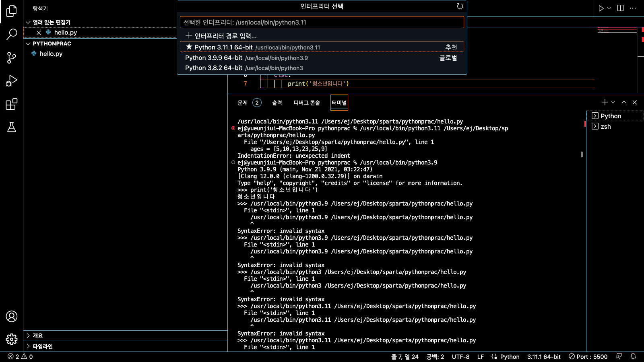Image resolution: width=644 pixels, height=362 pixels.
Task: Open run options dropdown beside play button
Action: click(x=609, y=8)
